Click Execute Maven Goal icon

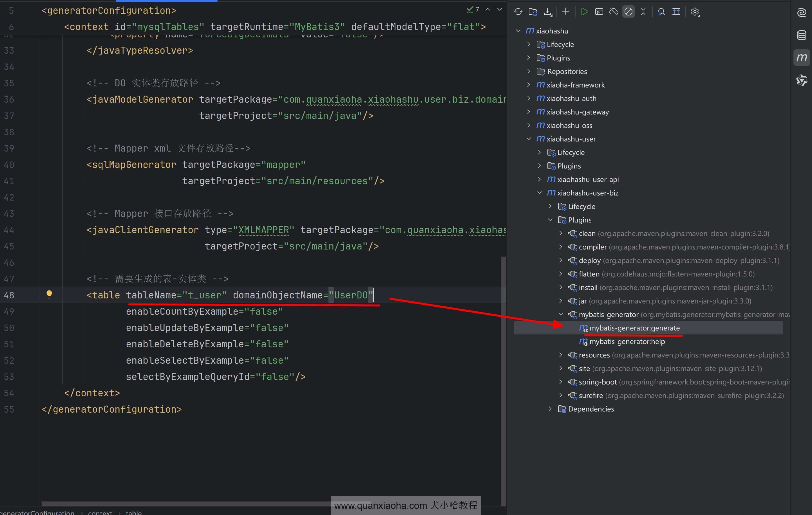click(599, 12)
